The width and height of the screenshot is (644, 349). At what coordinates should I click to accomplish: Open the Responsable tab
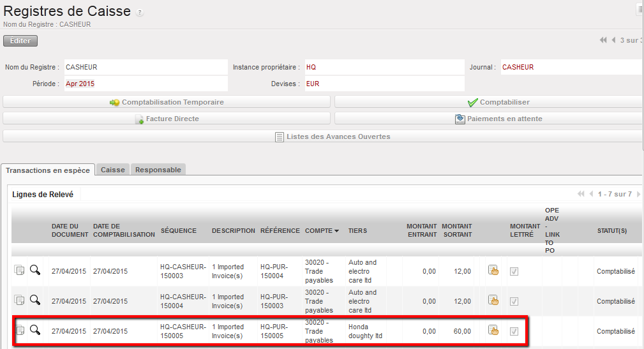tap(158, 170)
